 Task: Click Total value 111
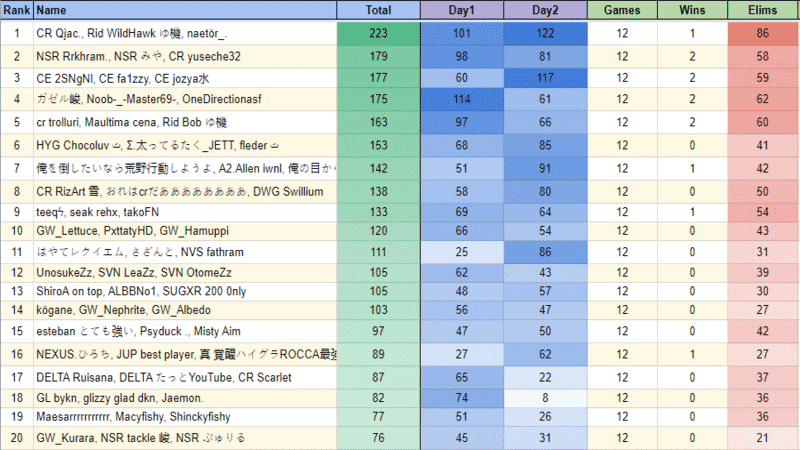pyautogui.click(x=378, y=252)
